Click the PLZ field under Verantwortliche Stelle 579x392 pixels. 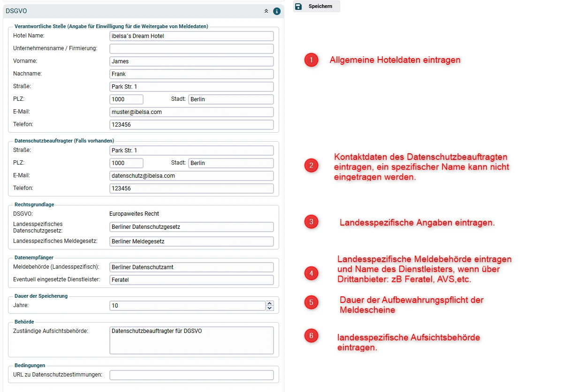point(126,99)
